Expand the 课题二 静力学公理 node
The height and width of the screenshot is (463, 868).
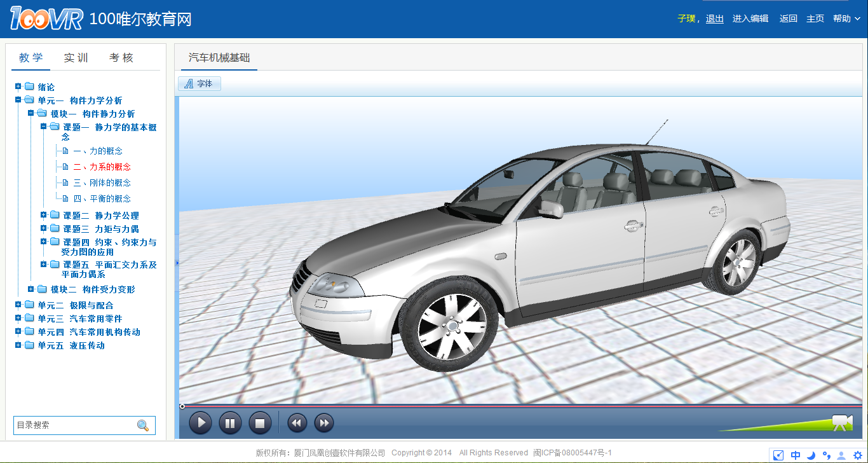click(x=44, y=215)
